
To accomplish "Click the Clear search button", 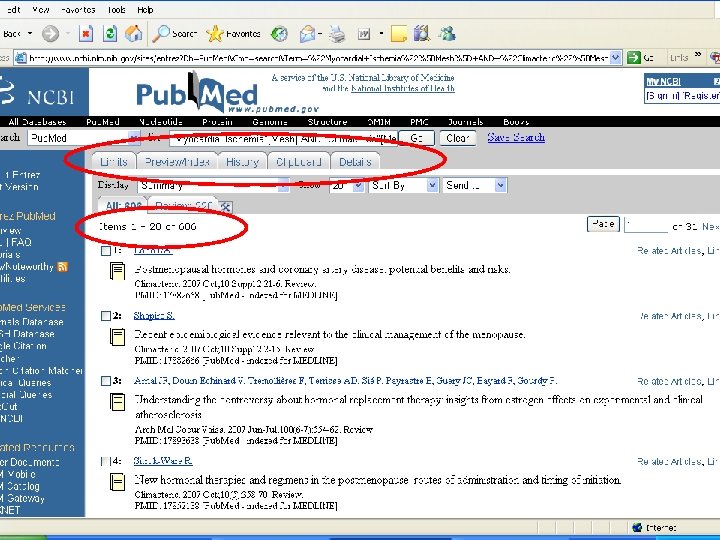I will point(457,138).
